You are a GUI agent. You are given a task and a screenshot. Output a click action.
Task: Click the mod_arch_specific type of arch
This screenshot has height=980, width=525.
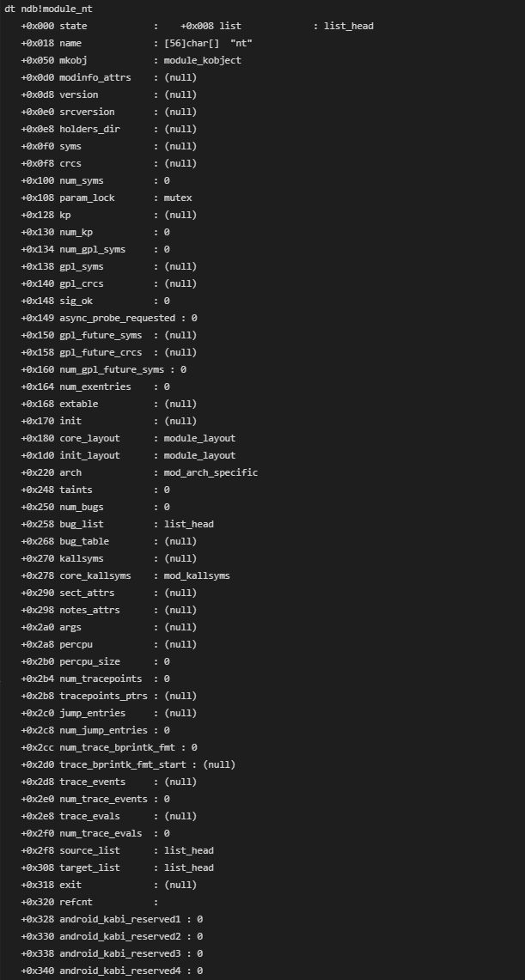211,472
